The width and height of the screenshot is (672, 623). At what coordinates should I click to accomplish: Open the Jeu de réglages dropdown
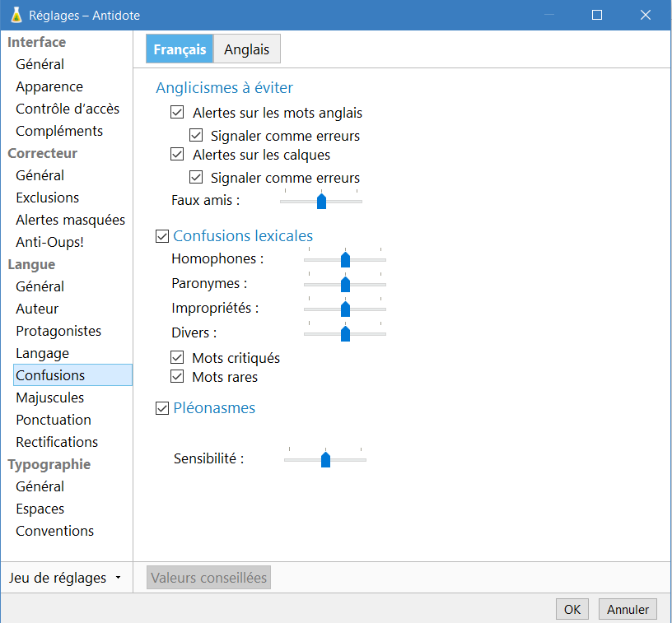coord(65,578)
